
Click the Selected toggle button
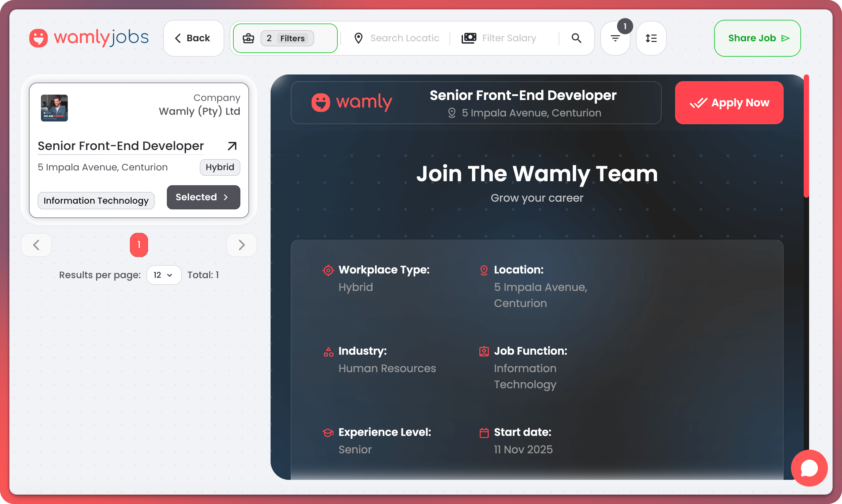(203, 197)
